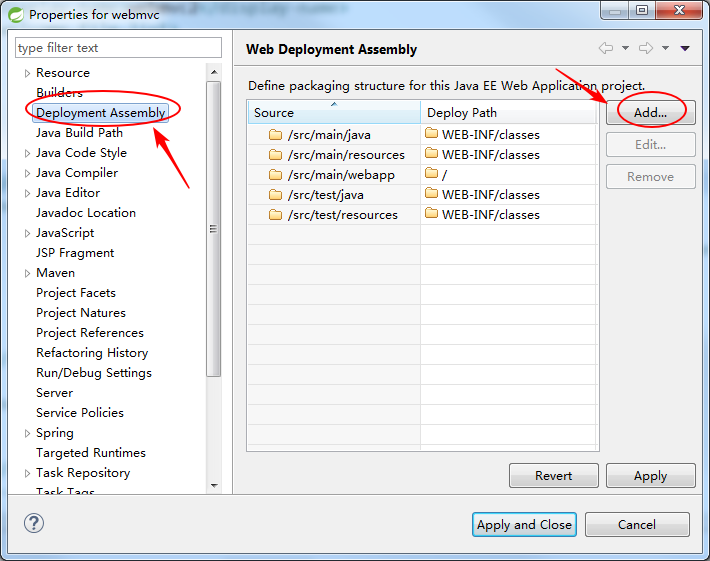The image size is (710, 561).
Task: Expand the Java Editor node
Action: coord(27,193)
